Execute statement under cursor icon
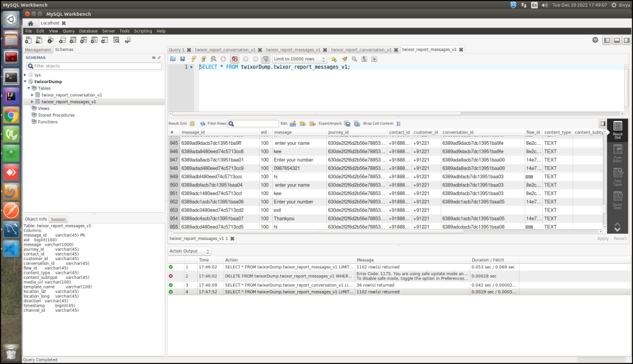Image resolution: width=633 pixels, height=364 pixels. click(x=204, y=59)
